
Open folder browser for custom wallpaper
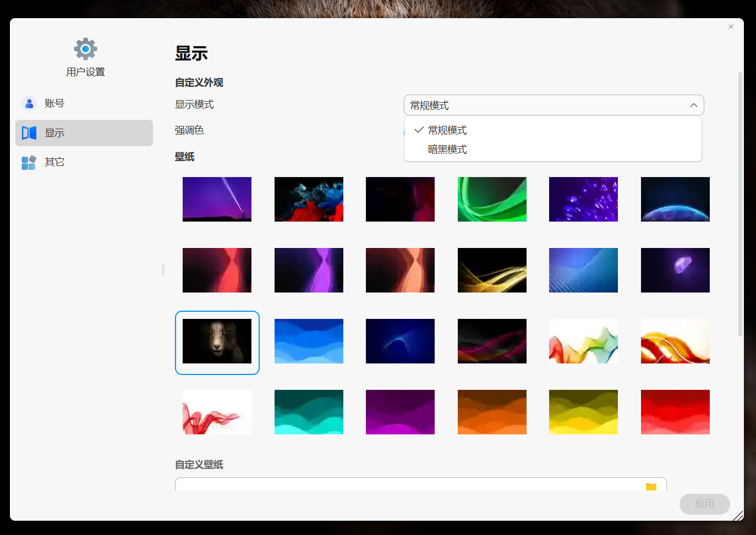coord(651,487)
